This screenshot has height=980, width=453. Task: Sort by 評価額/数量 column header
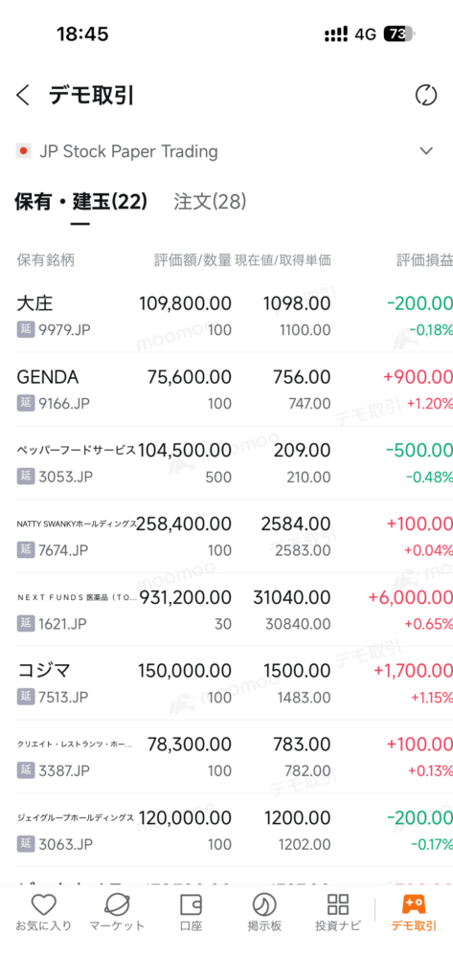click(193, 260)
